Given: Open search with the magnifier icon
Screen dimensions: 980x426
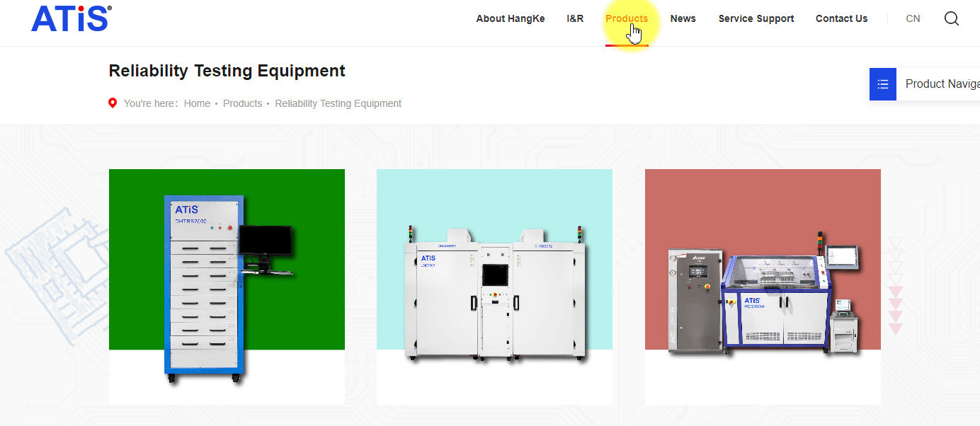Looking at the screenshot, I should pos(952,18).
